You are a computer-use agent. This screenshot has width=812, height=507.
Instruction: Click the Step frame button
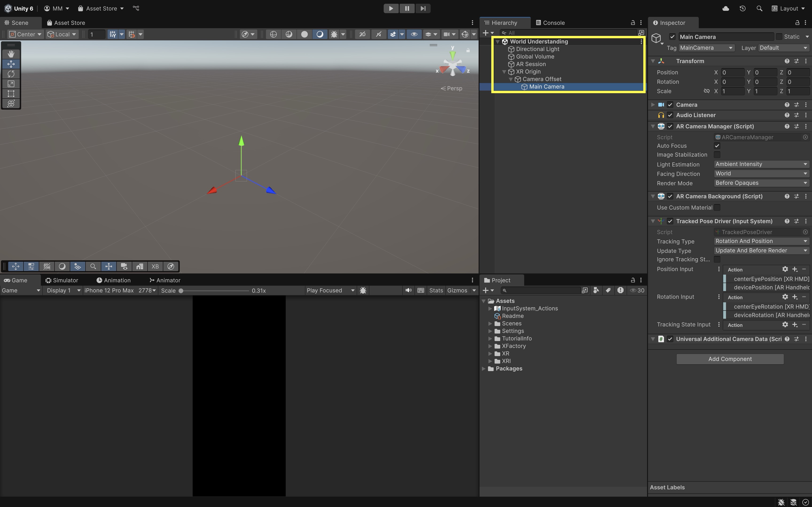(423, 8)
